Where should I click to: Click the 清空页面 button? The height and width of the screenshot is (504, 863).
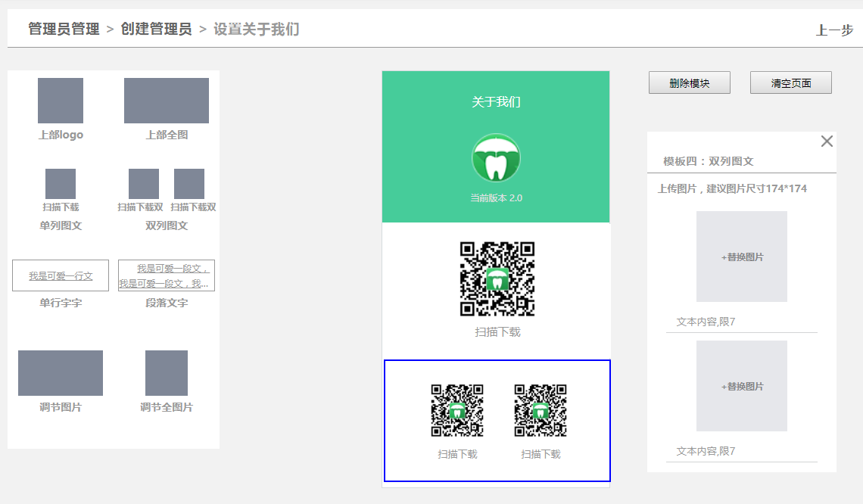791,82
